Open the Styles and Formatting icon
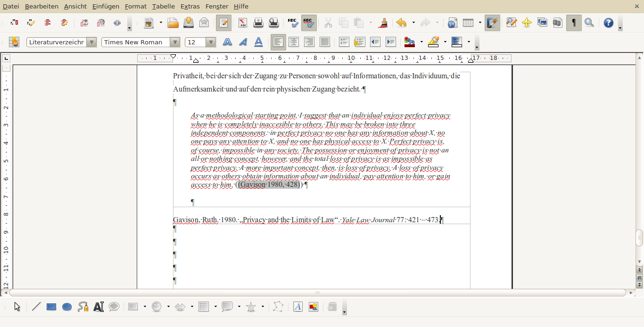 (14, 42)
